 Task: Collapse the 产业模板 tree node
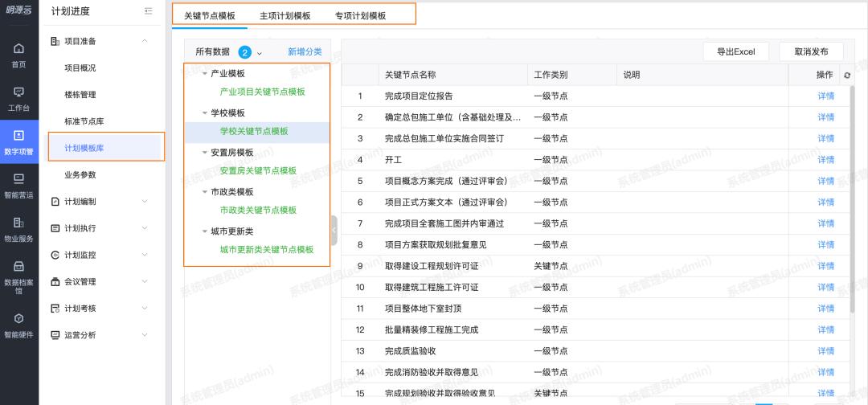[205, 73]
